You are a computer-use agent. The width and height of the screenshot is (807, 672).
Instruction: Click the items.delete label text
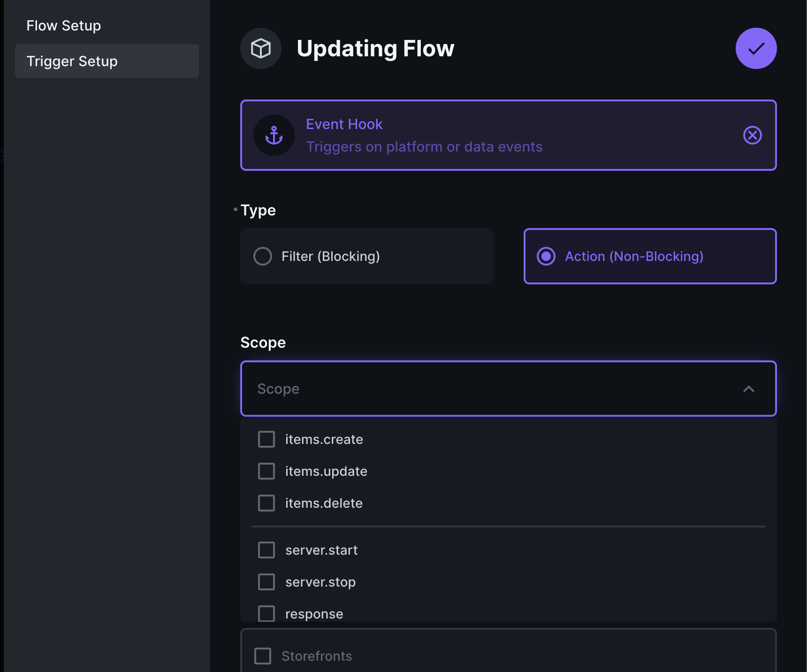point(324,503)
